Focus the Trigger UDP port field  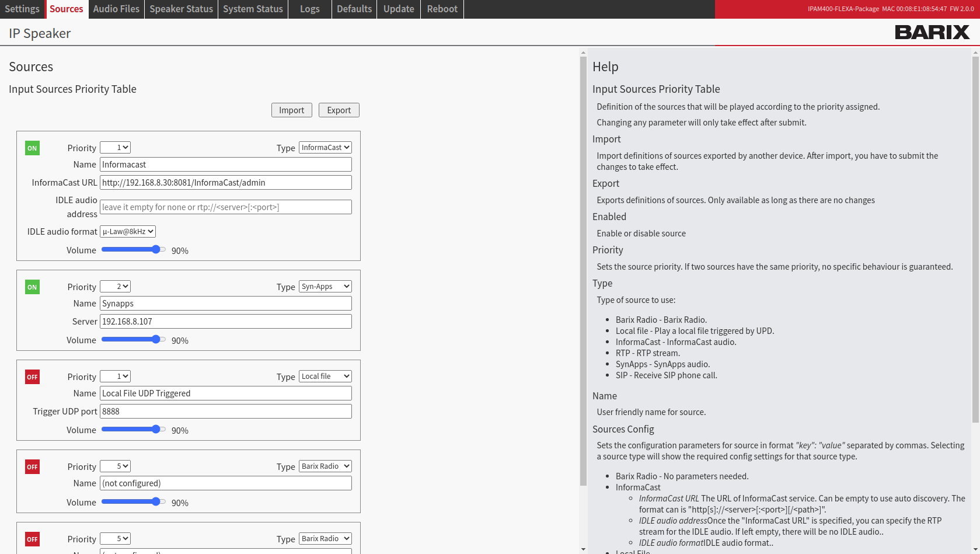(225, 412)
